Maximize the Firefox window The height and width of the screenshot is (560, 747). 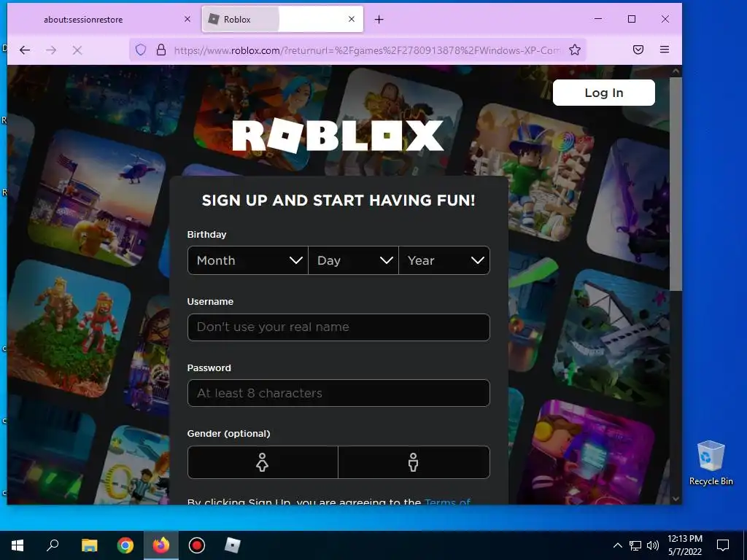632,19
